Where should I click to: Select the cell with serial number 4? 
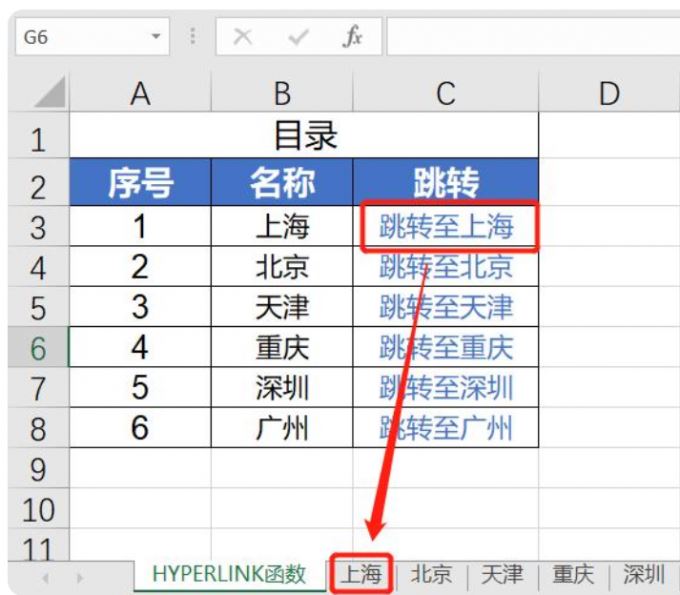tap(141, 347)
